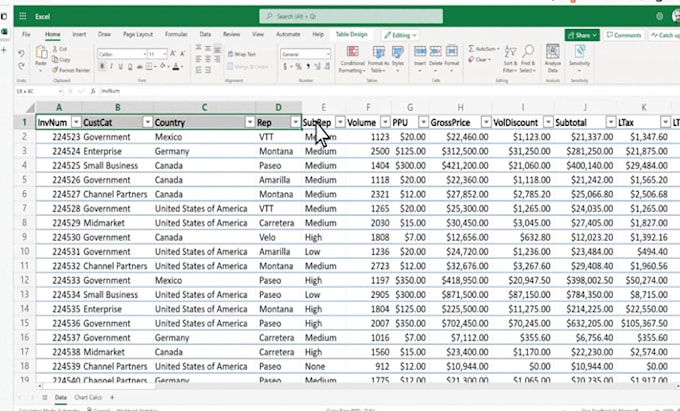680x411 pixels.
Task: Open the Comments pane
Action: coord(624,35)
